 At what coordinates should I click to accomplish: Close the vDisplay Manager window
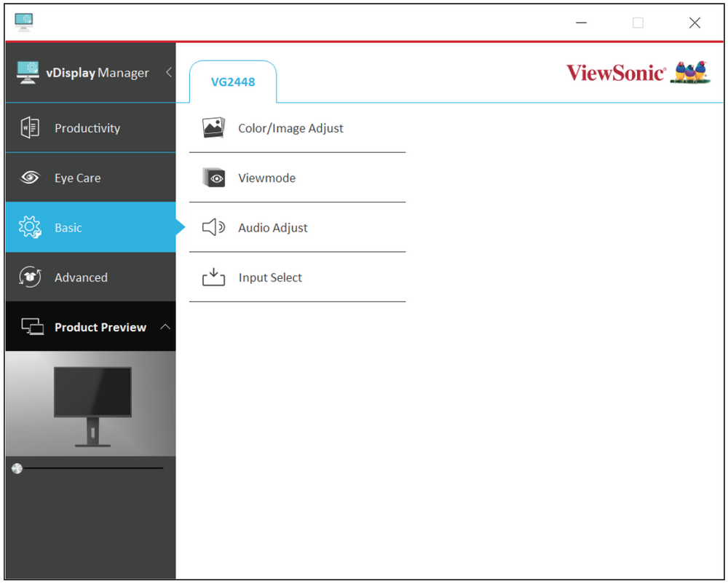(695, 23)
